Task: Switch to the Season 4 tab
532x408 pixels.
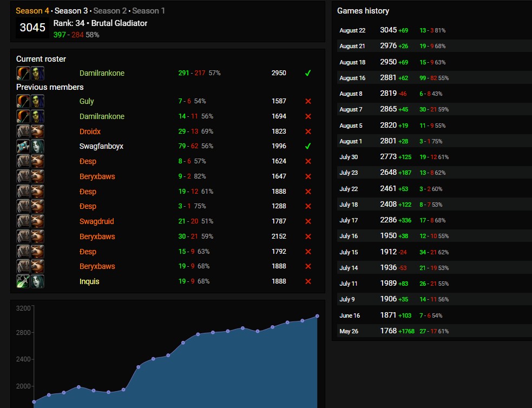Action: coord(32,11)
